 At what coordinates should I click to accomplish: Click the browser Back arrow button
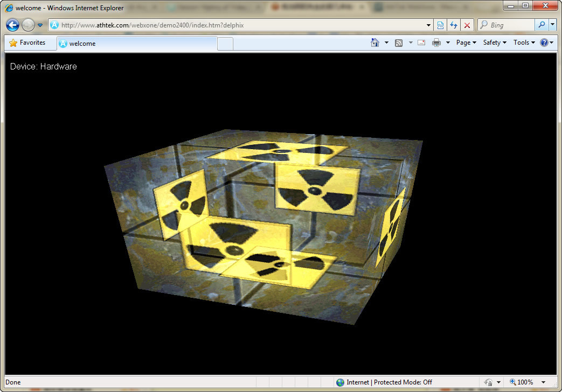[x=12, y=25]
